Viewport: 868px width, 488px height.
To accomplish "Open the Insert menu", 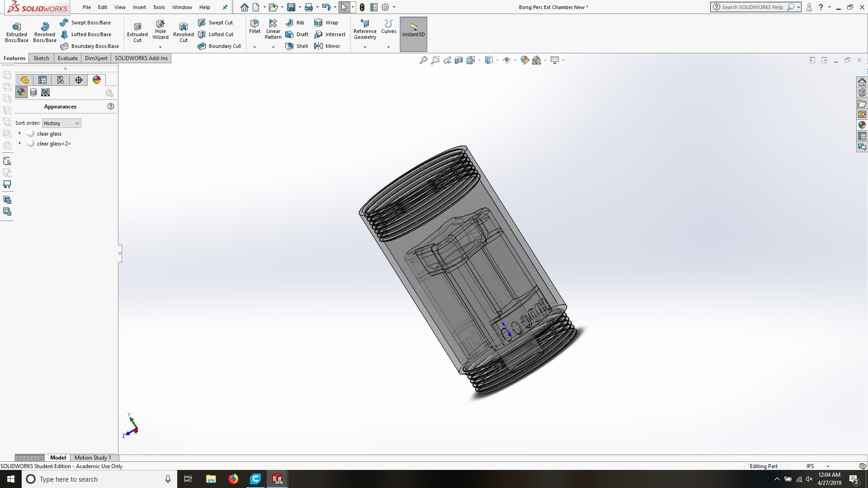I will coord(139,7).
